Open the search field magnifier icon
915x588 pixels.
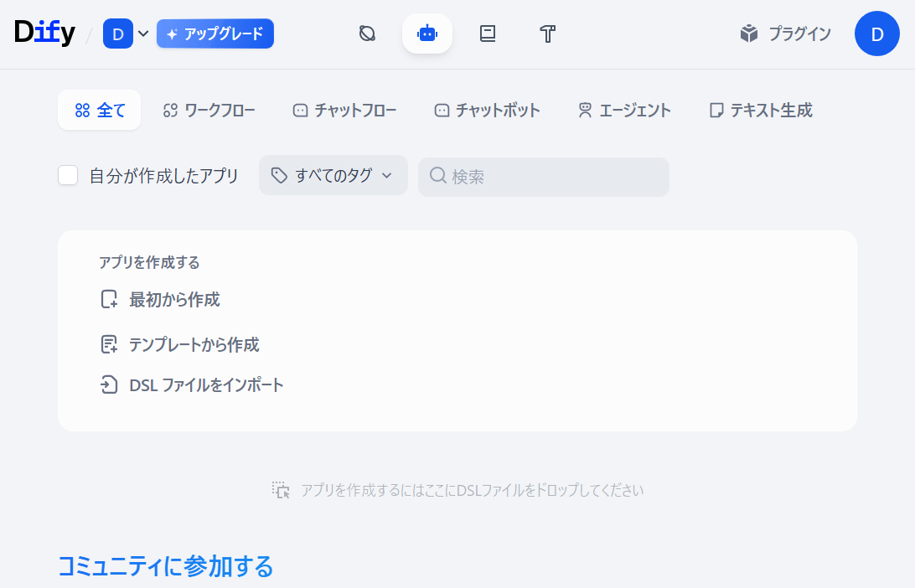point(438,176)
